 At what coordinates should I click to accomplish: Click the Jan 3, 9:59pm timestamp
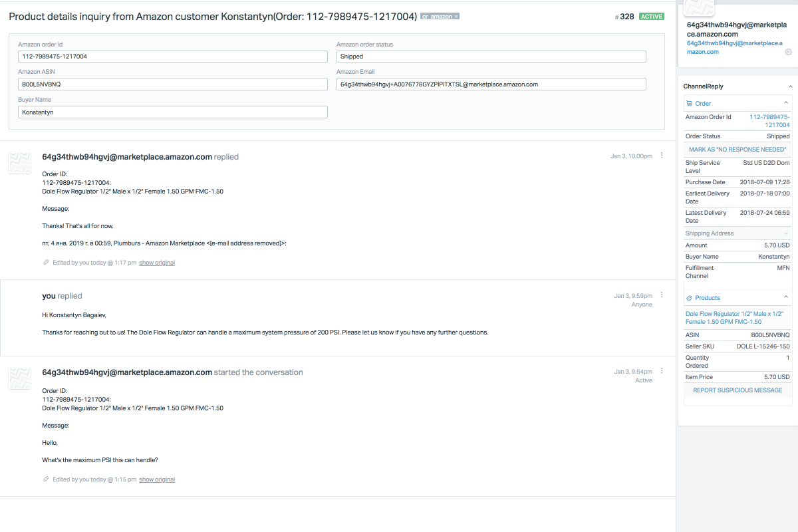[633, 295]
